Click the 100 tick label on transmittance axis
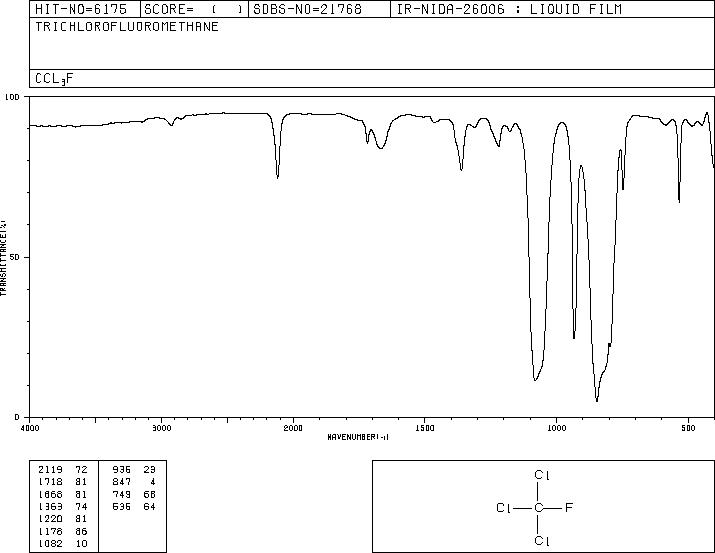 pyautogui.click(x=12, y=97)
